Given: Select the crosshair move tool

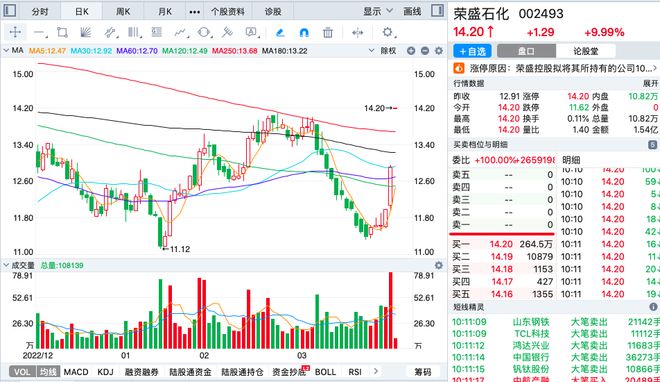Looking at the screenshot, I should [x=15, y=32].
